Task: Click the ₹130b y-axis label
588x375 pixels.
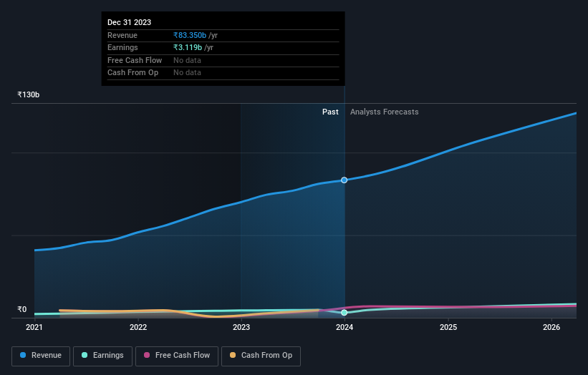Action: coord(29,94)
